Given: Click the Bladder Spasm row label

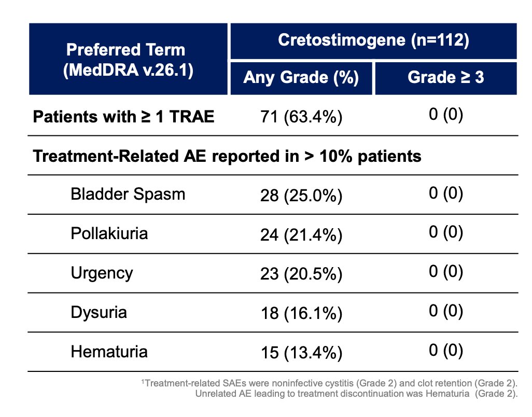Looking at the screenshot, I should 128,194.
